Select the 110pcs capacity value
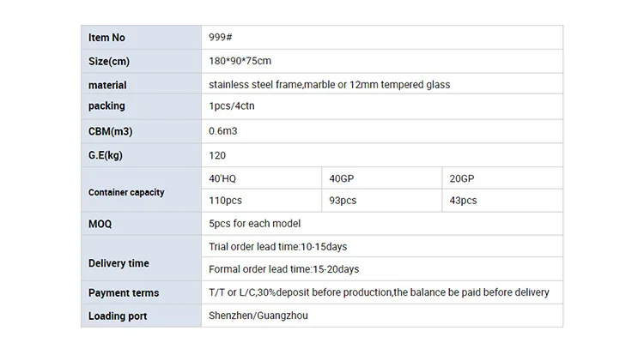The height and width of the screenshot is (361, 644). pos(226,201)
